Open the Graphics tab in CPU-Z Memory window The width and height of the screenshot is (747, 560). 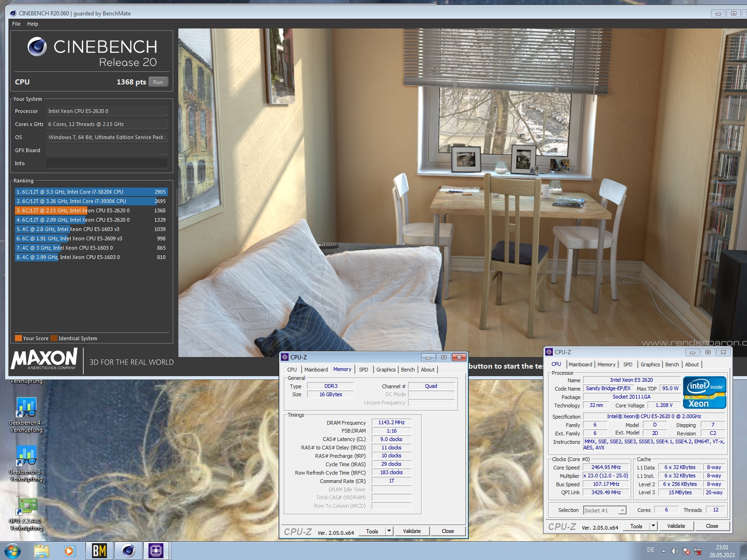coord(386,370)
